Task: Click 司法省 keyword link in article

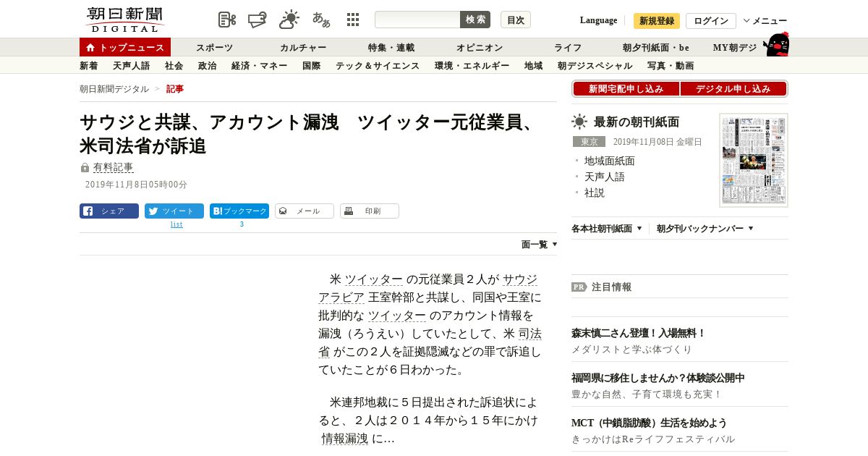Action: [530, 334]
